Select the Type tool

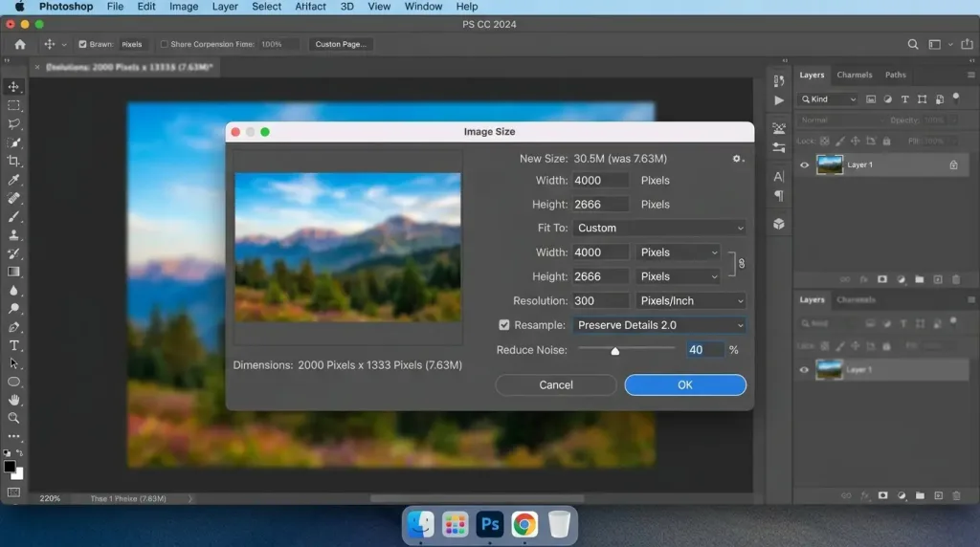[x=13, y=345]
